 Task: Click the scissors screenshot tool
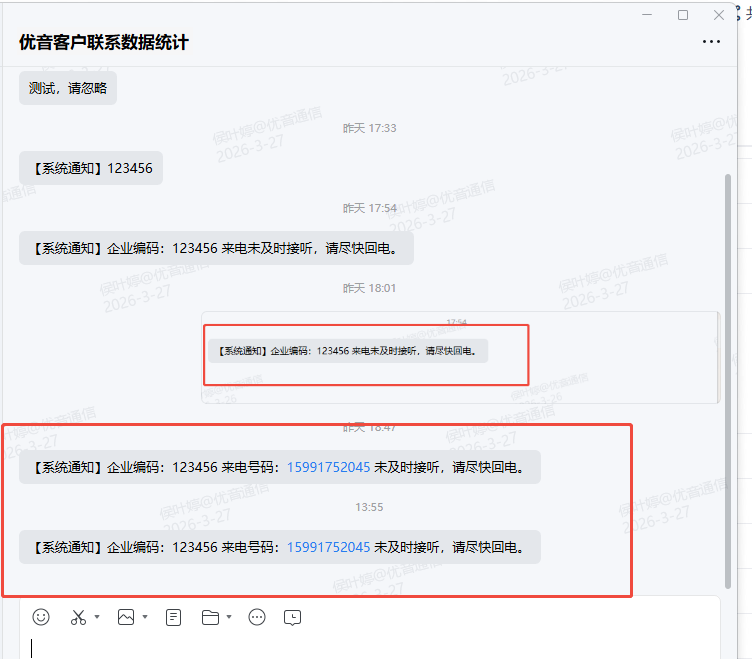coord(79,617)
